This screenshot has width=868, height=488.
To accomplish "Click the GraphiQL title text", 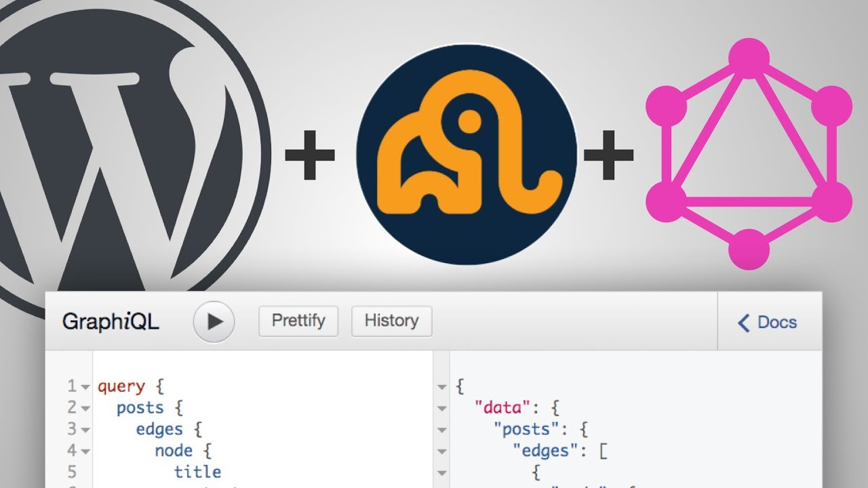I will pyautogui.click(x=111, y=322).
